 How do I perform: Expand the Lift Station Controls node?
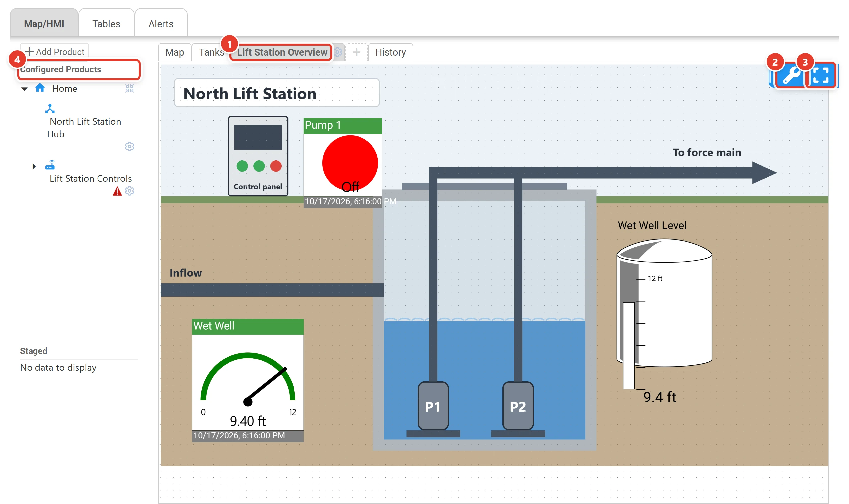pos(33,166)
